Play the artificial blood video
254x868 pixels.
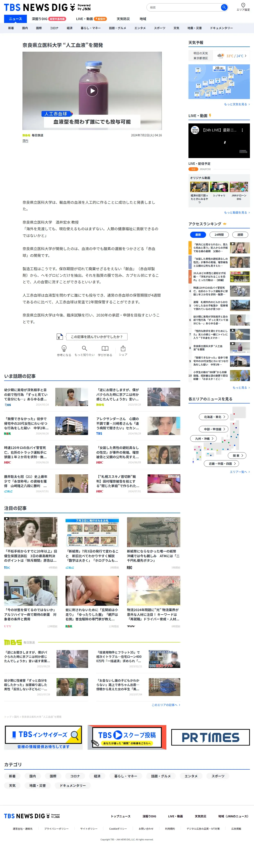92,91
